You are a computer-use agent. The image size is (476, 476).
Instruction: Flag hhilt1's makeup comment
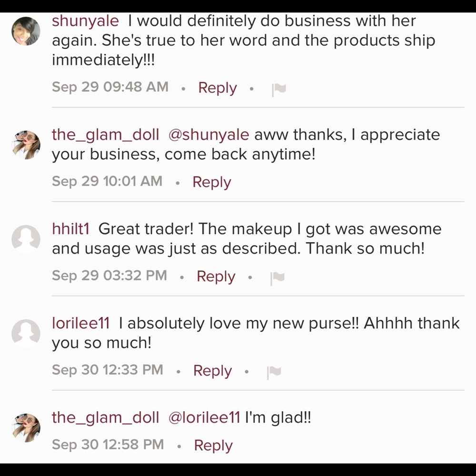coord(277,278)
